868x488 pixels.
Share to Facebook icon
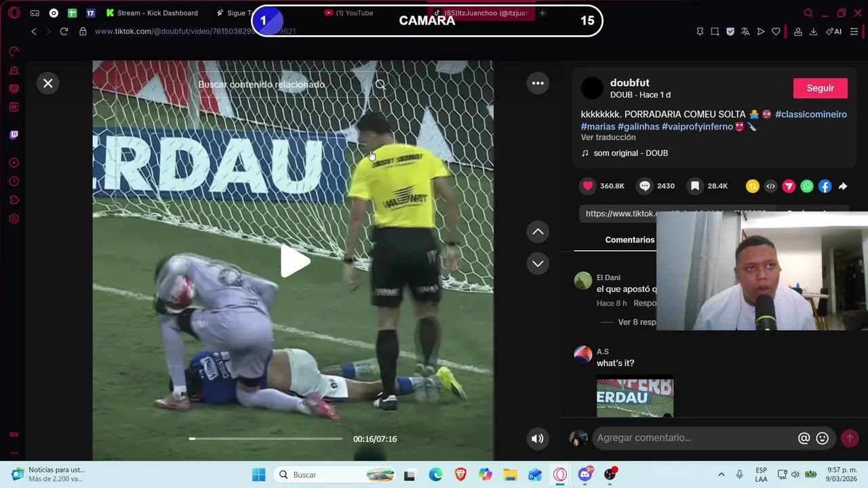click(x=825, y=186)
